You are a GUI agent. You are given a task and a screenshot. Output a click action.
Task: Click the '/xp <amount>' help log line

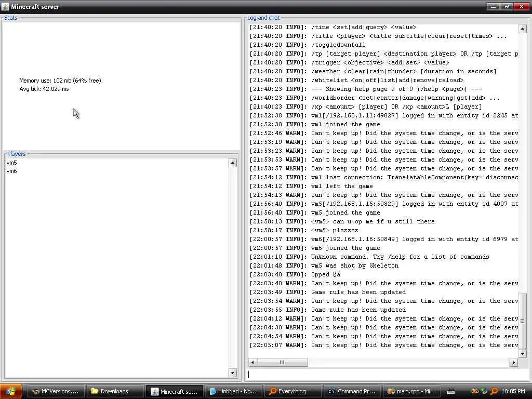(x=365, y=107)
